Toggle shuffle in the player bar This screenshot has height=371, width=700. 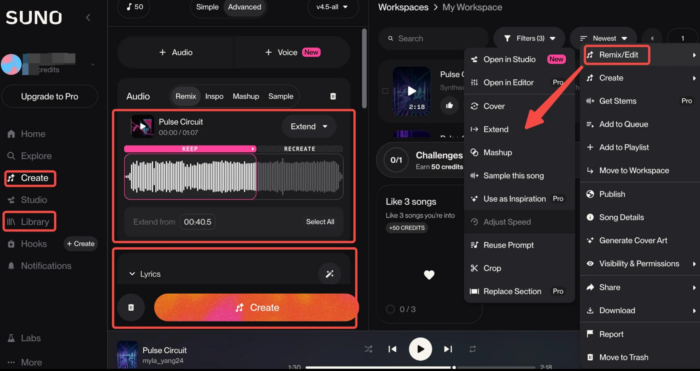click(368, 349)
